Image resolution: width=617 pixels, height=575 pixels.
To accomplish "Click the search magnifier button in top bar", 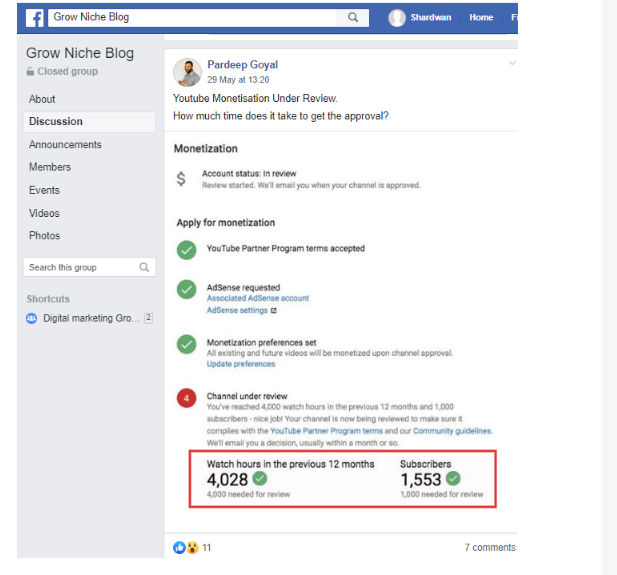I will pyautogui.click(x=353, y=17).
